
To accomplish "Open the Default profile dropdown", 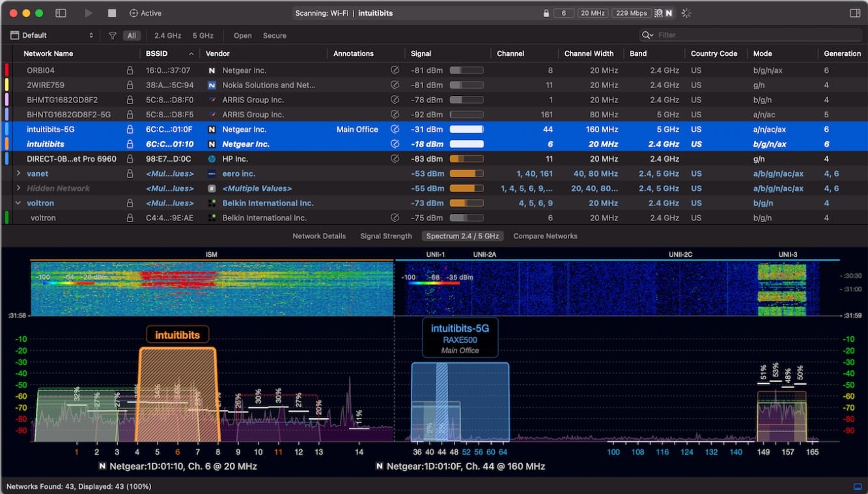I will (52, 35).
